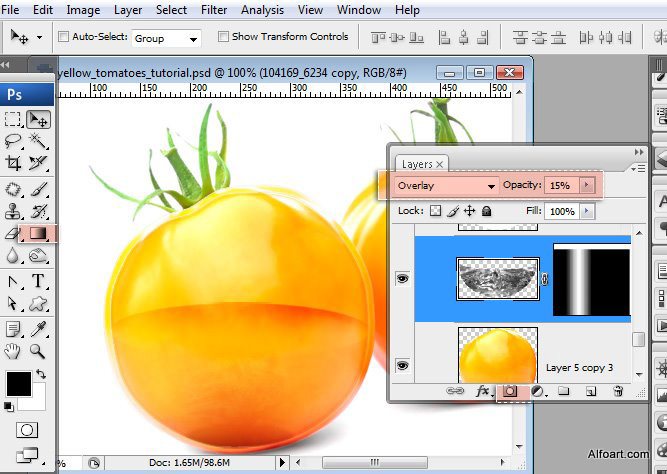Enable the Auto-Select checkbox
This screenshot has width=667, height=474.
[x=64, y=37]
